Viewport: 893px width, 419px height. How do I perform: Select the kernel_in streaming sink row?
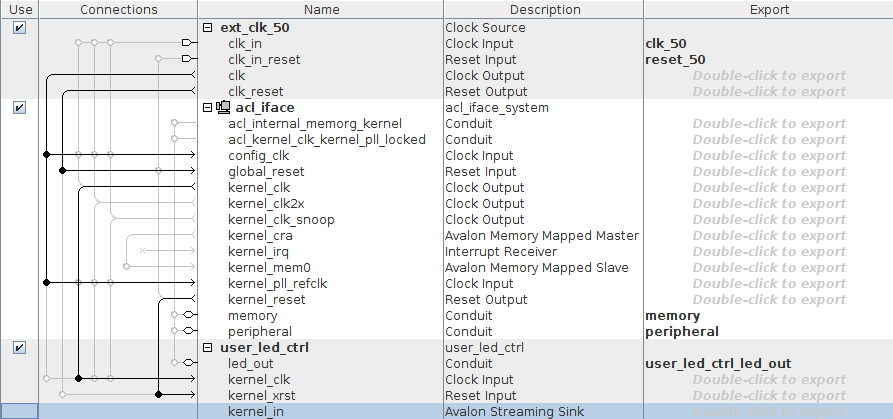[254, 412]
